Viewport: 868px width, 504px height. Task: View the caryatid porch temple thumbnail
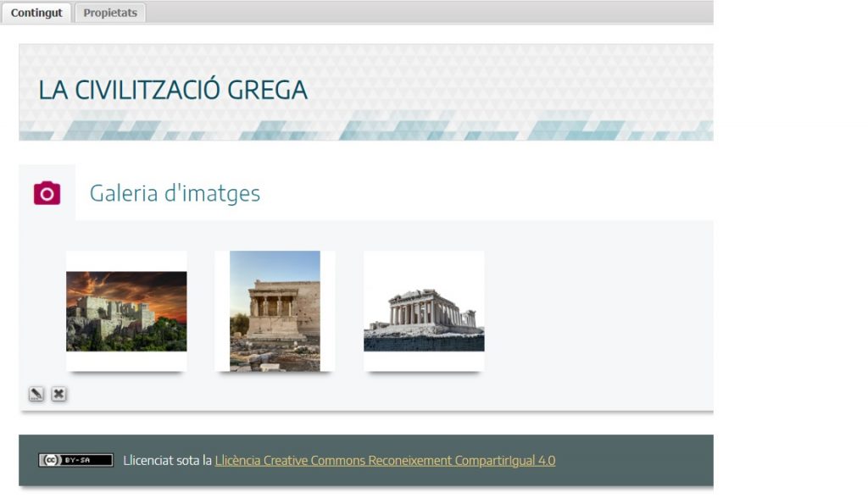[x=275, y=311]
